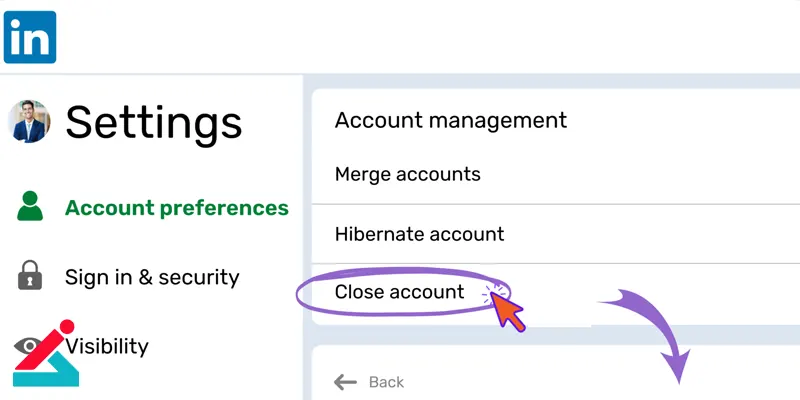The image size is (800, 400).
Task: Choose Close account
Action: coord(399,292)
